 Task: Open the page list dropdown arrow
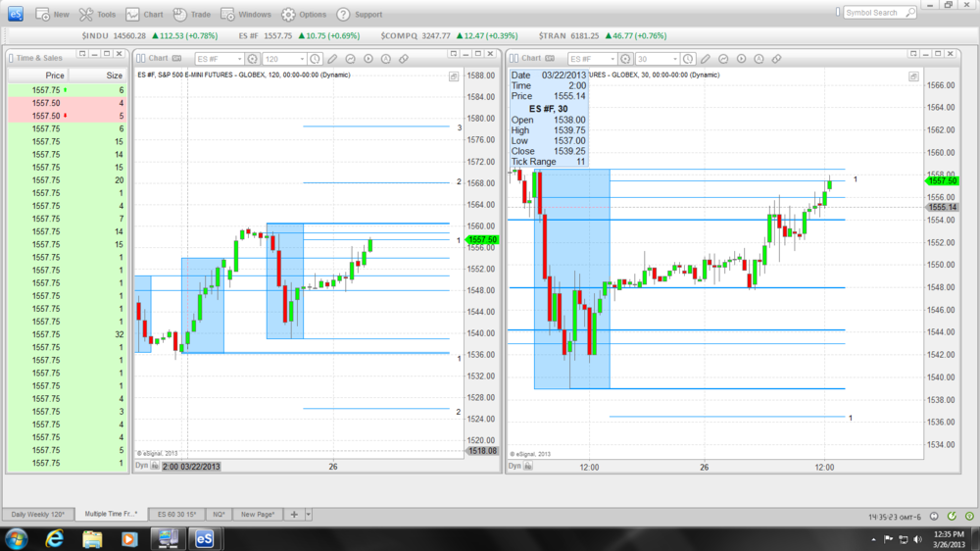[x=308, y=514]
